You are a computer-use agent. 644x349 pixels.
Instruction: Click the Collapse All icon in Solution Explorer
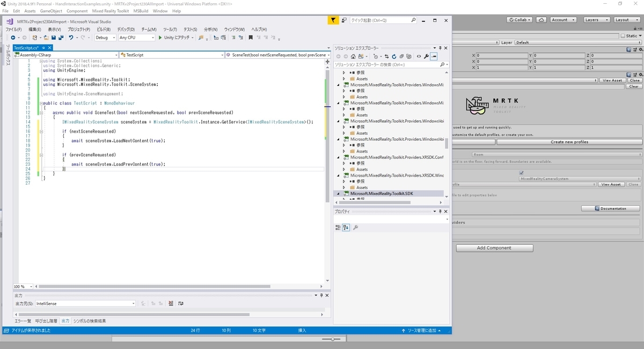click(401, 56)
